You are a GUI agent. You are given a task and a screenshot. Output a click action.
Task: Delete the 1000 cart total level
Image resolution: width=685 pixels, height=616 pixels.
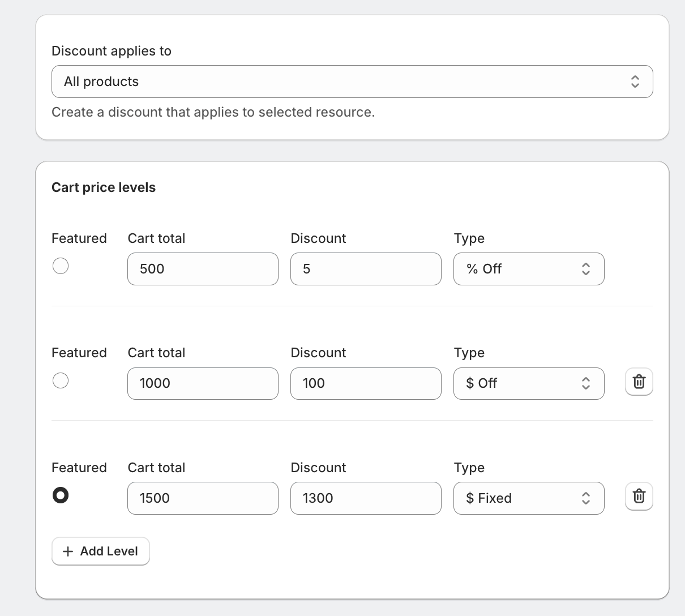coord(639,382)
